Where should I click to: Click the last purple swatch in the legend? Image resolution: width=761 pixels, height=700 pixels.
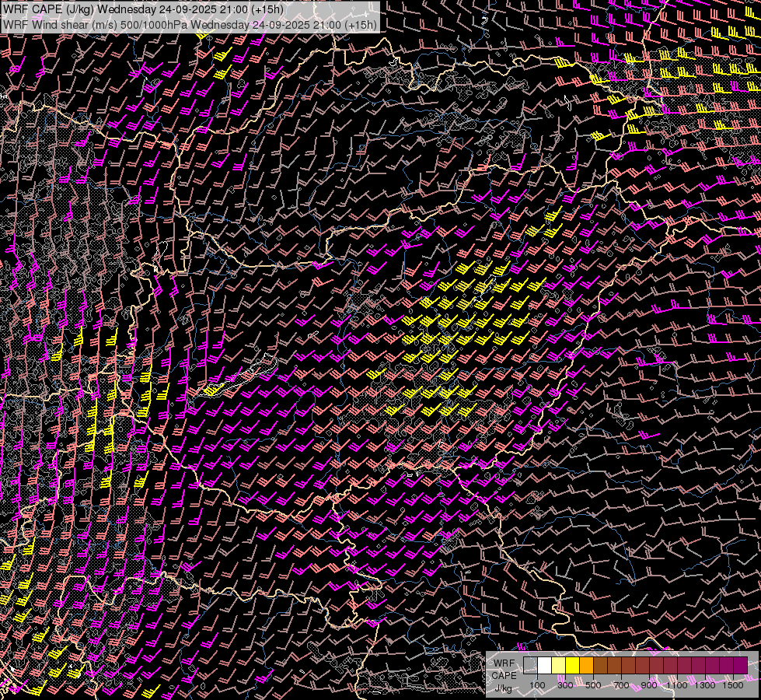(x=740, y=666)
